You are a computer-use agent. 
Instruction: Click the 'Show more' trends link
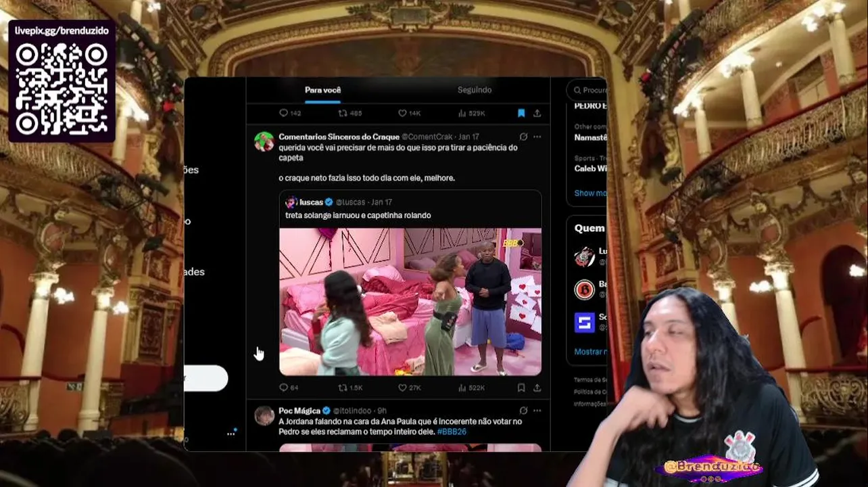pos(590,193)
